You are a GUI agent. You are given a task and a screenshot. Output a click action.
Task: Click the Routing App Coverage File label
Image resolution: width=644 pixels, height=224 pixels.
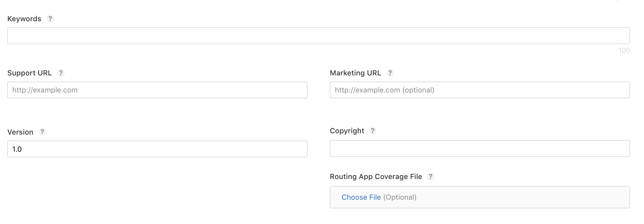[x=376, y=177]
